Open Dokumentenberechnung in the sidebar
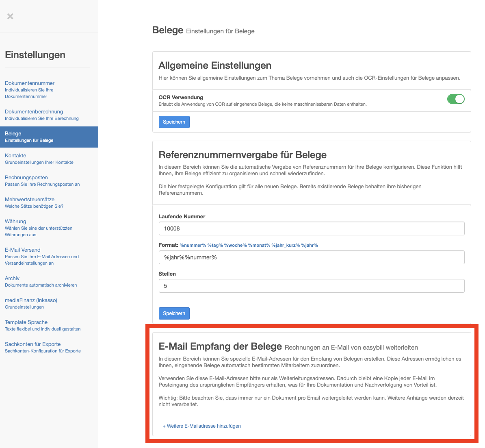The width and height of the screenshot is (485, 448). pyautogui.click(x=34, y=112)
